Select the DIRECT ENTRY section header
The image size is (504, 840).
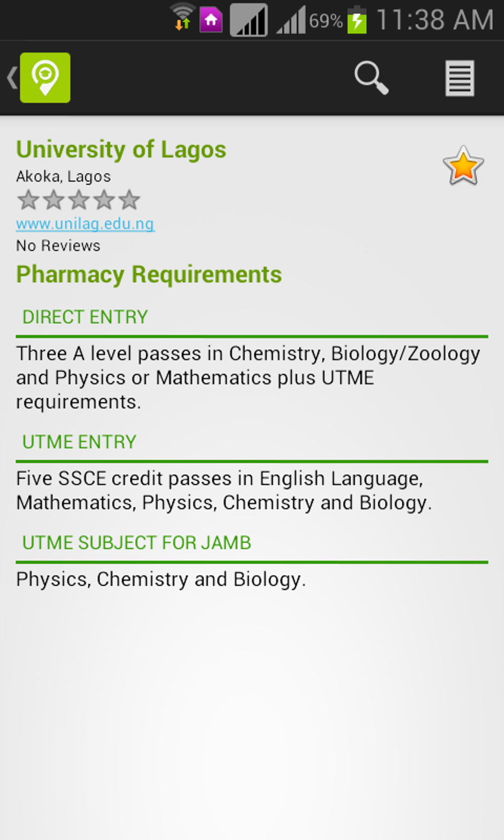85,317
